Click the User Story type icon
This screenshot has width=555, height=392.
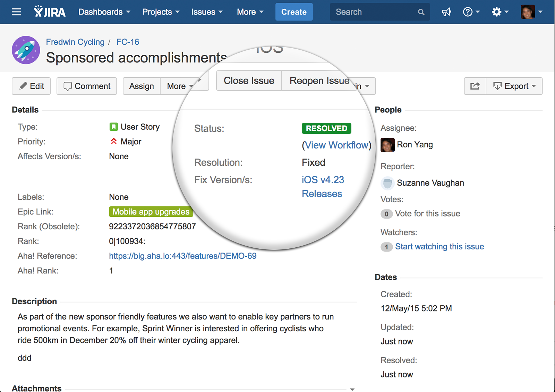(113, 127)
